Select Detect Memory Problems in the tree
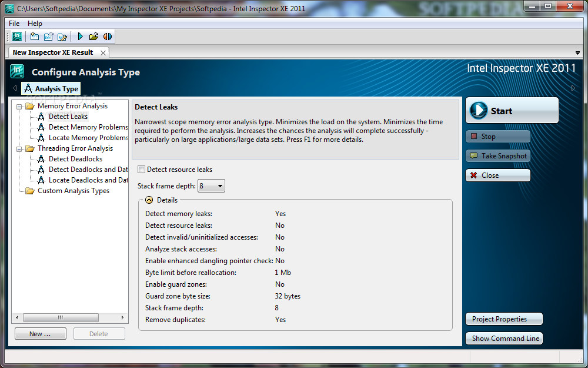 click(x=88, y=127)
